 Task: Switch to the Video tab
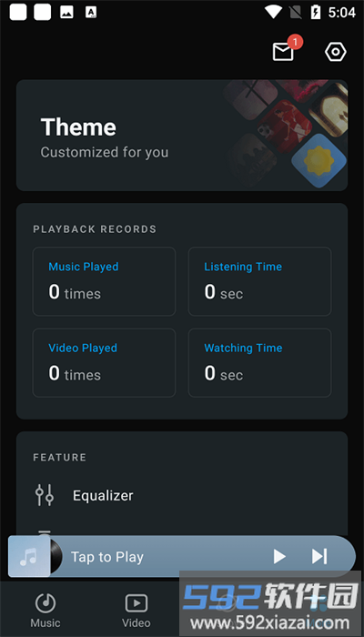click(x=136, y=611)
